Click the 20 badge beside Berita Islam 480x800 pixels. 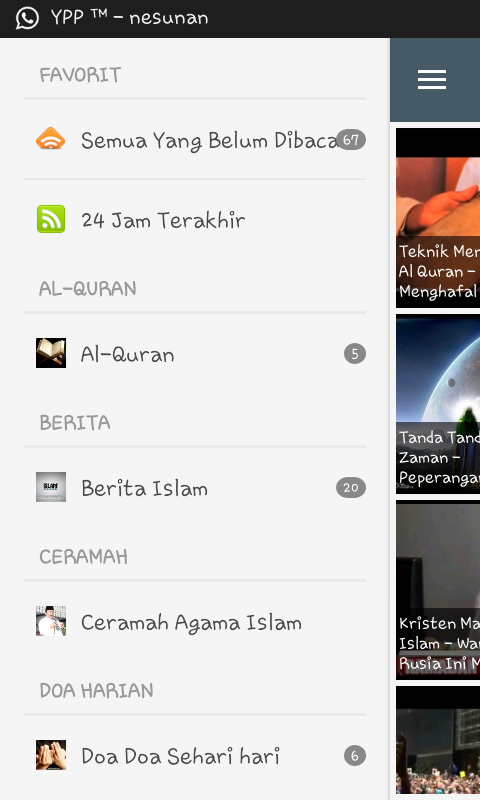351,488
